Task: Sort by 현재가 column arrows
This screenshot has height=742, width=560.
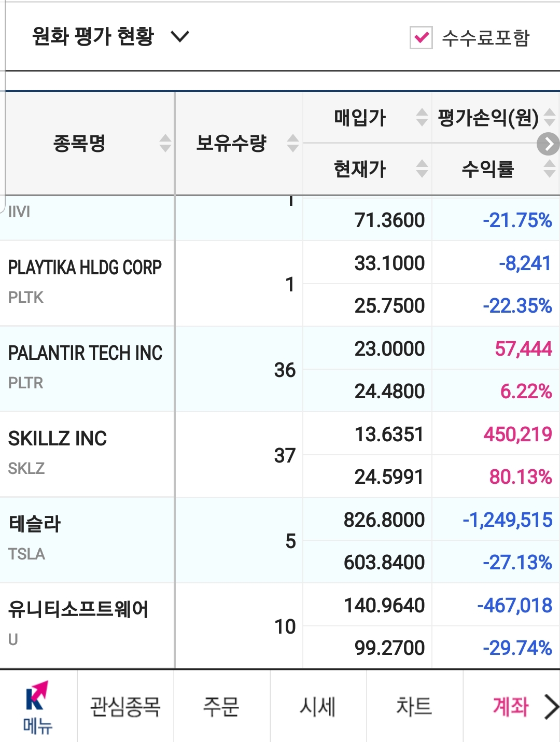Action: coord(422,169)
